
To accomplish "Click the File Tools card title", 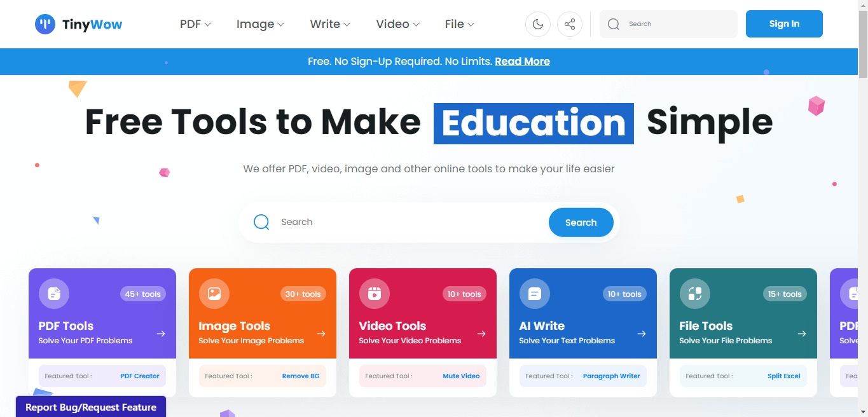I will pyautogui.click(x=706, y=326).
